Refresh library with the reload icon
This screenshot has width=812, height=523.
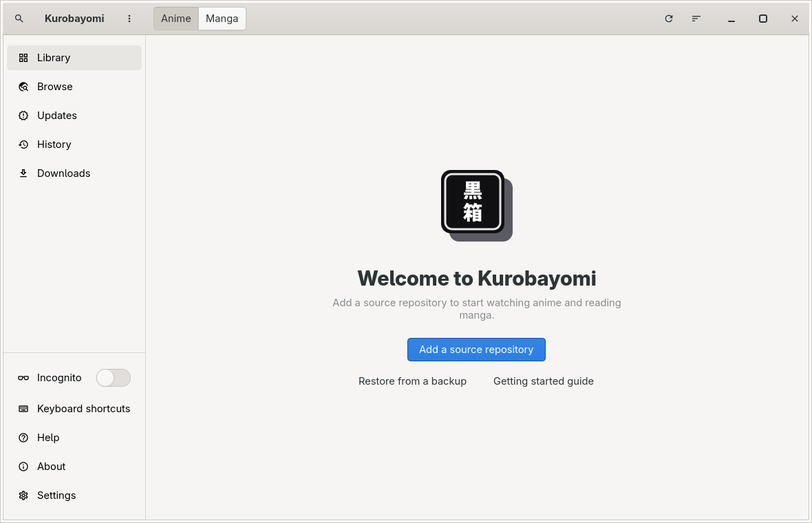(x=669, y=19)
